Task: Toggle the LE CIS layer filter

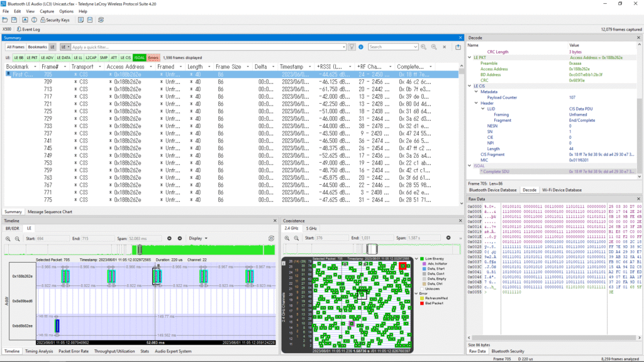Action: [125, 57]
